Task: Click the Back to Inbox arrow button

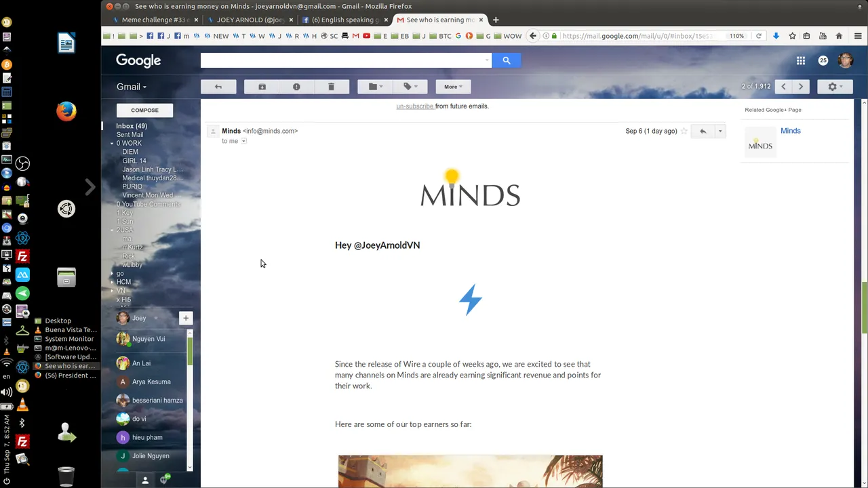Action: [218, 87]
